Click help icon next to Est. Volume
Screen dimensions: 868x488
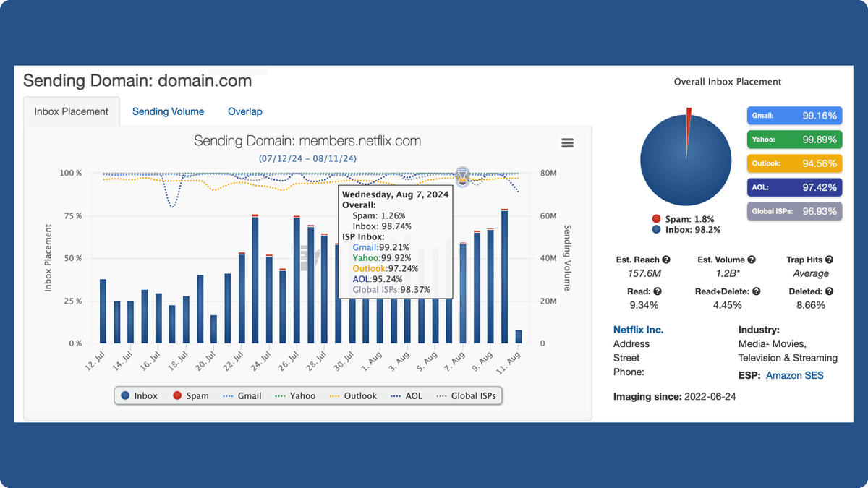[752, 260]
